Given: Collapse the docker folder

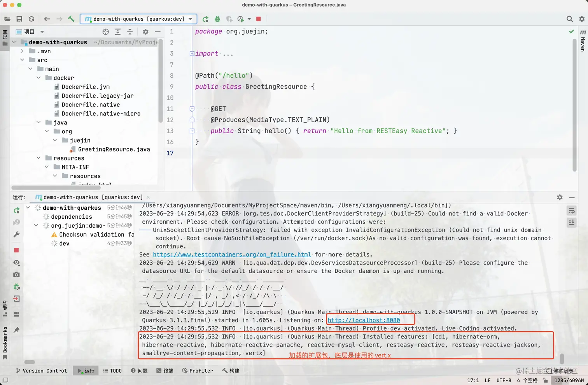Looking at the screenshot, I should click(38, 78).
